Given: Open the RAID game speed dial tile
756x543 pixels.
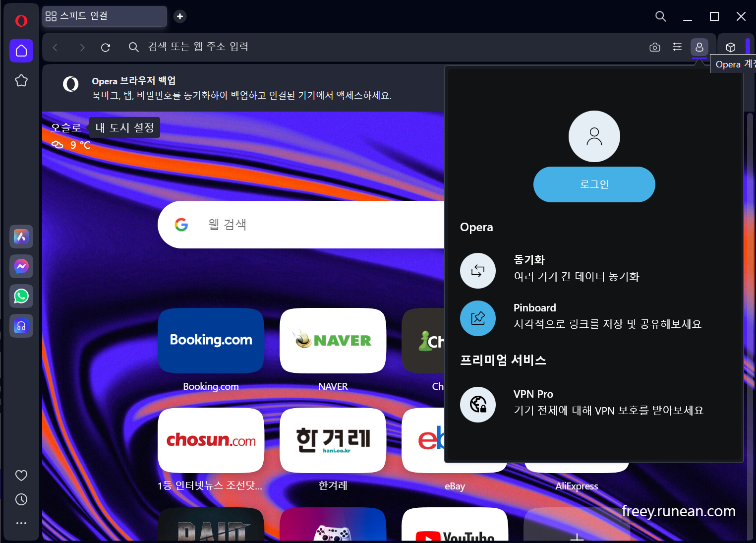Looking at the screenshot, I should pos(211,524).
